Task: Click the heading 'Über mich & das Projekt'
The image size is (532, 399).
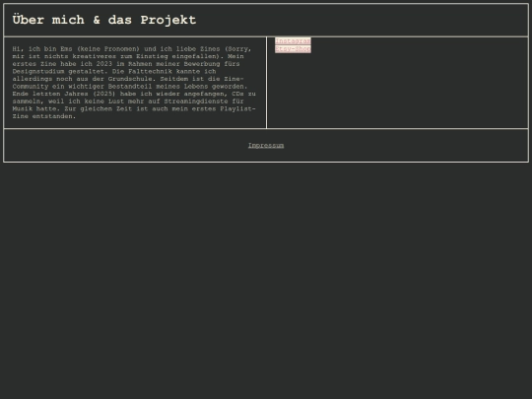Action: pos(104,20)
